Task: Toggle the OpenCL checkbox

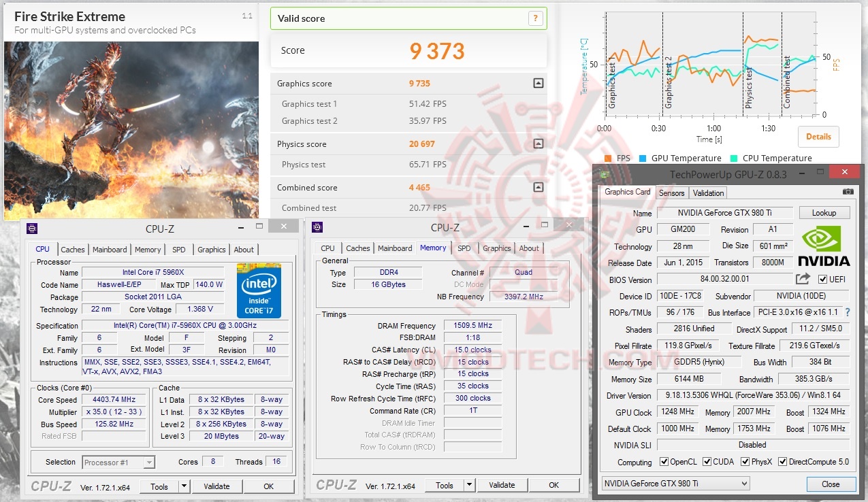Action: click(x=664, y=462)
